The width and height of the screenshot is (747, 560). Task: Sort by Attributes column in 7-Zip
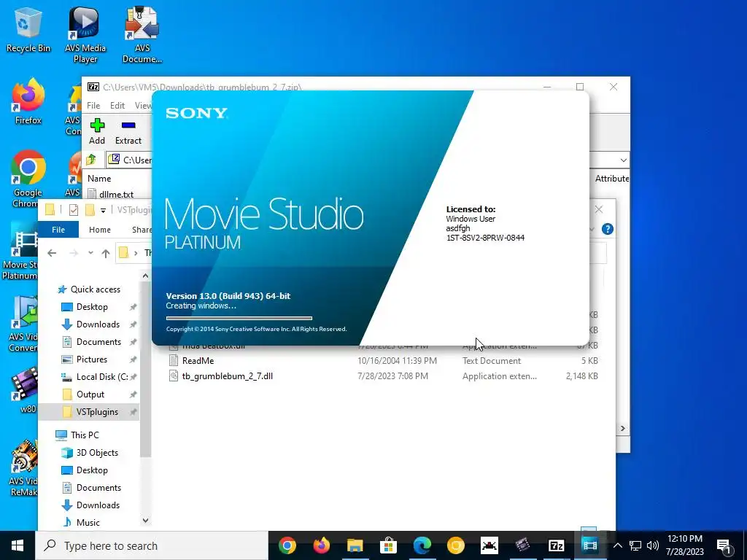coord(612,179)
